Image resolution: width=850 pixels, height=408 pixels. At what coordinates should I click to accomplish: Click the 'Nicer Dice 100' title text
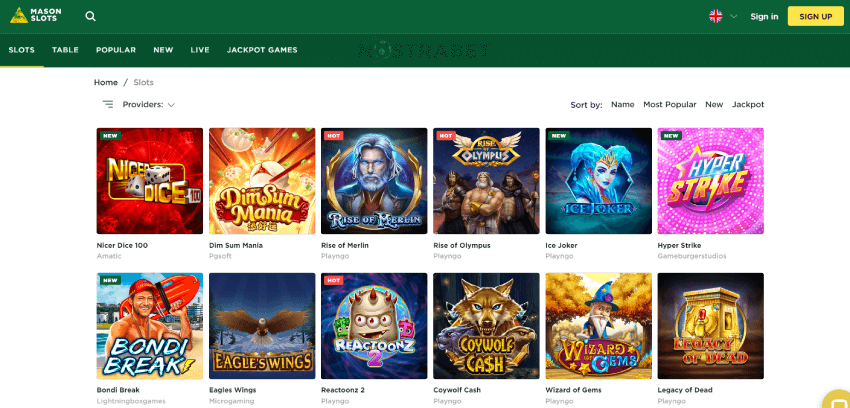(122, 245)
